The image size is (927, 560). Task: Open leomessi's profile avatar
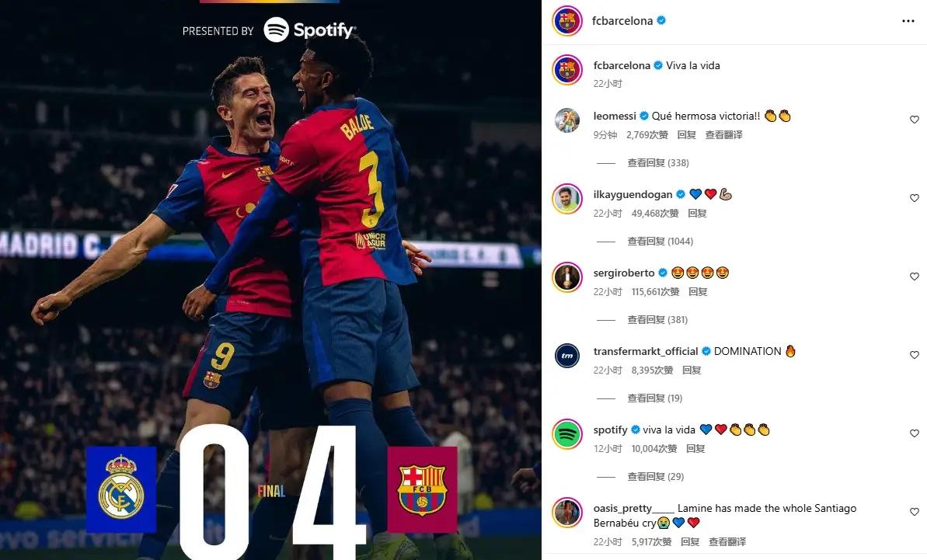[567, 120]
